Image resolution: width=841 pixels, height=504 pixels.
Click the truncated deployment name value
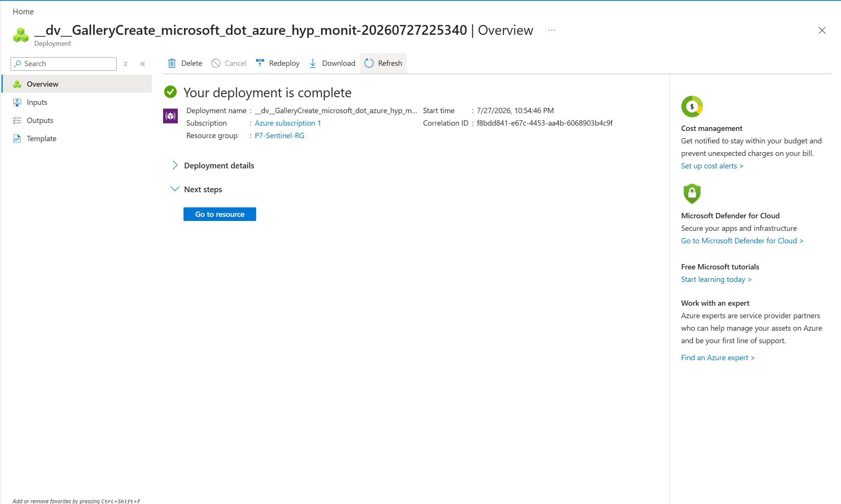coord(336,110)
